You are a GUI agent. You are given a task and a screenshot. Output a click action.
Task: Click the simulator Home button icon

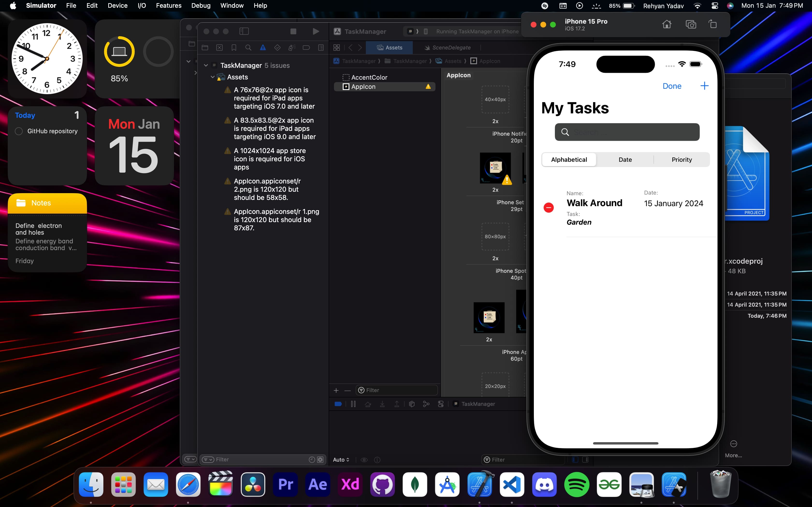pos(666,24)
